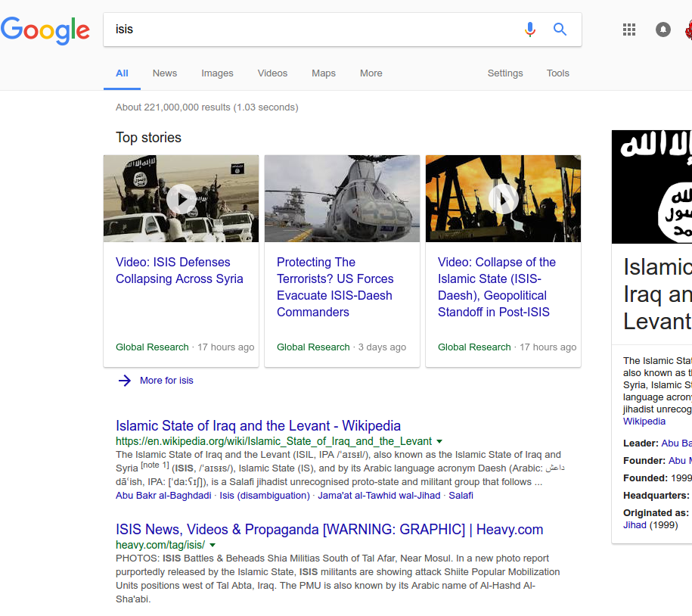Switch to the Images tab
The width and height of the screenshot is (692, 616).
(x=217, y=73)
